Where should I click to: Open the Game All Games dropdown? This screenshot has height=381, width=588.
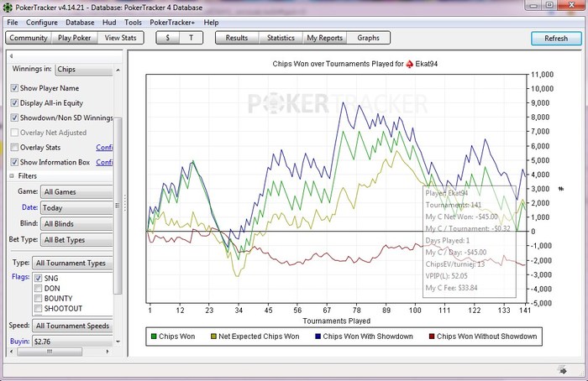point(76,192)
